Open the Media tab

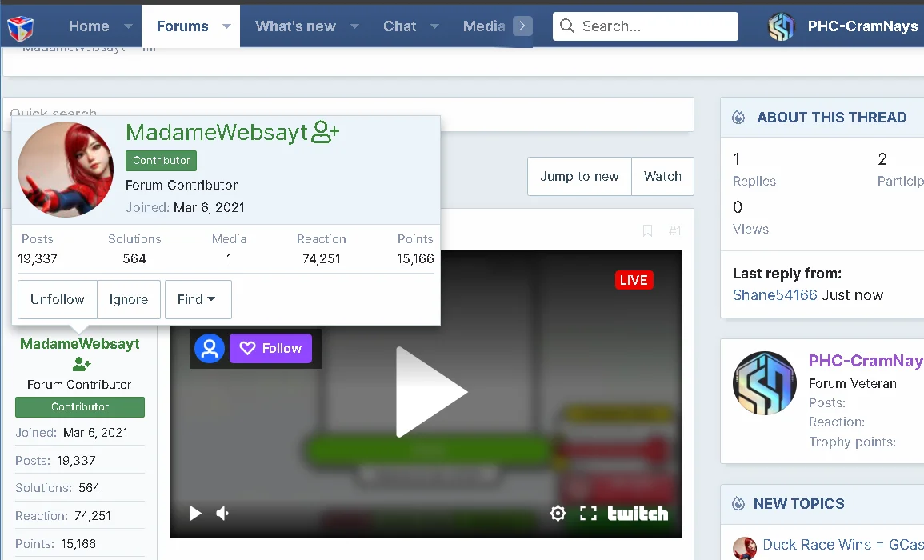click(484, 26)
